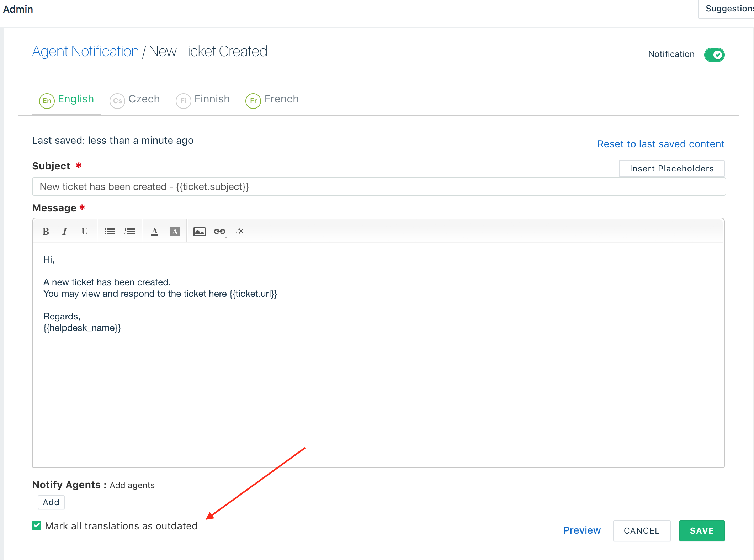Click the Subject text input field
The height and width of the screenshot is (560, 754).
click(x=379, y=187)
